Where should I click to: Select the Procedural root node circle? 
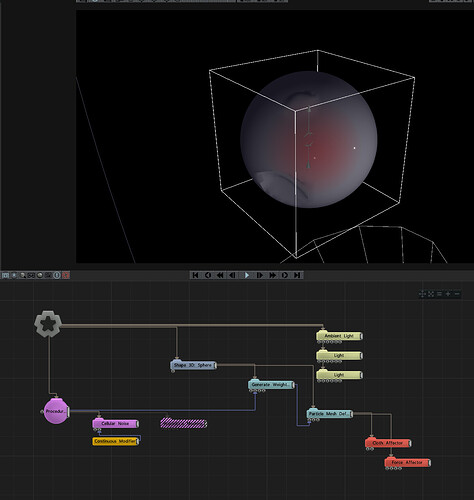56,411
